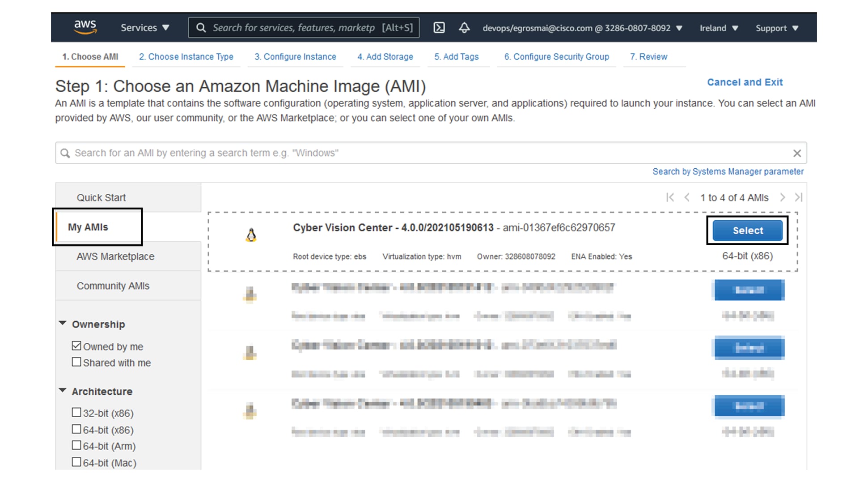Open the Ireland region dropdown
868x482 pixels.
[x=719, y=28]
